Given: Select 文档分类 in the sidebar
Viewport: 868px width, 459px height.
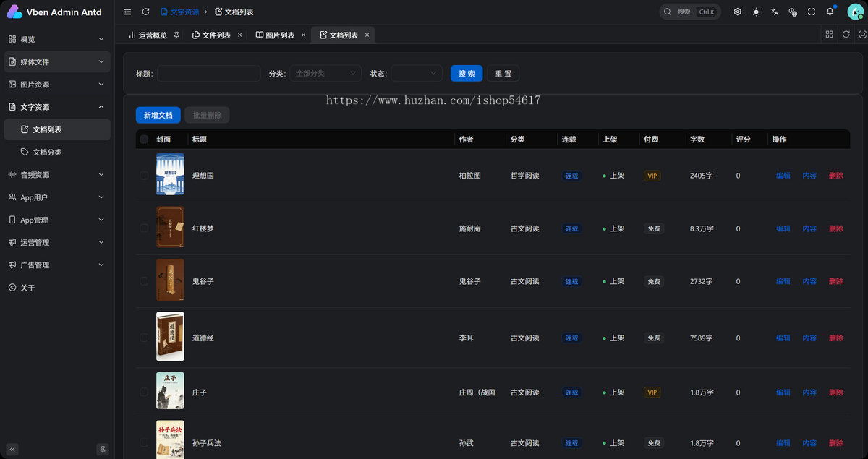Looking at the screenshot, I should click(57, 152).
